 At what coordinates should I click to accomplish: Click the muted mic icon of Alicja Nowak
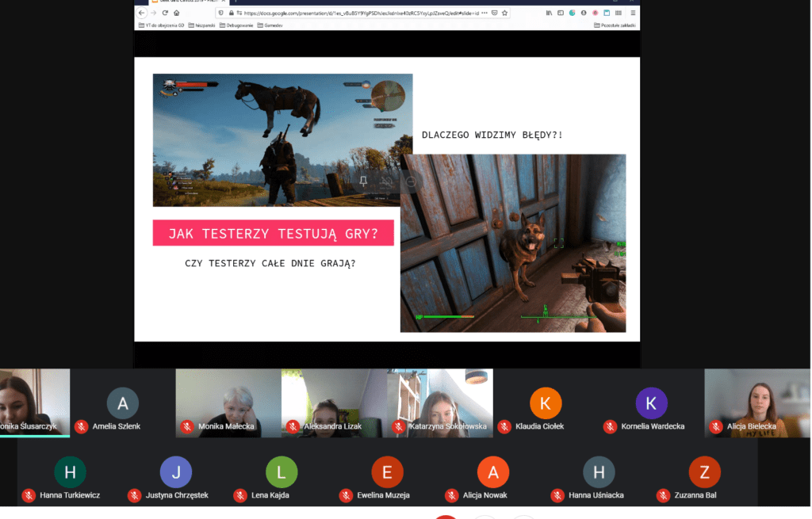coord(451,496)
